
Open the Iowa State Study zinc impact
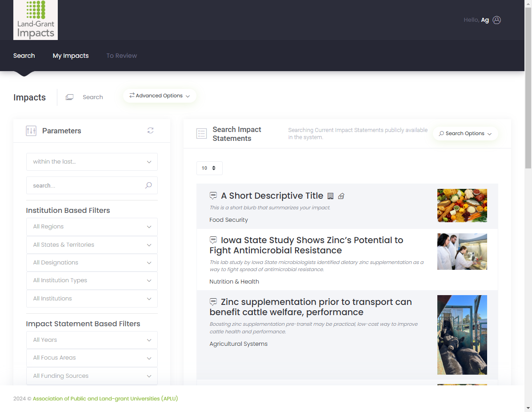306,245
